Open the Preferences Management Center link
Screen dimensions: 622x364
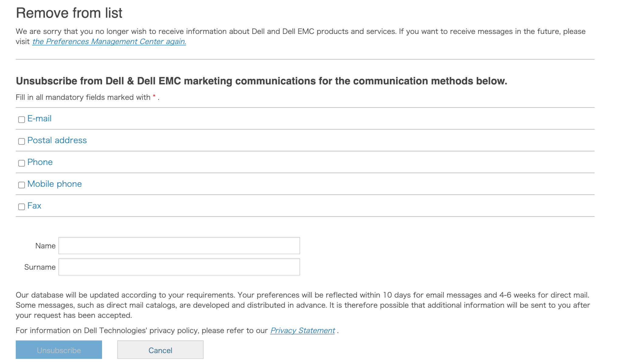[x=109, y=42]
